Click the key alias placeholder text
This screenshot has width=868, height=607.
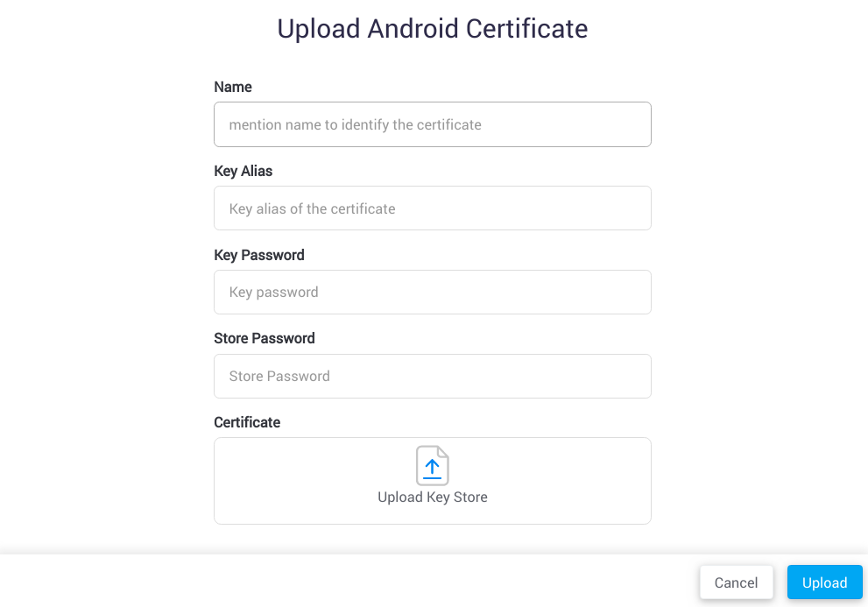(312, 208)
